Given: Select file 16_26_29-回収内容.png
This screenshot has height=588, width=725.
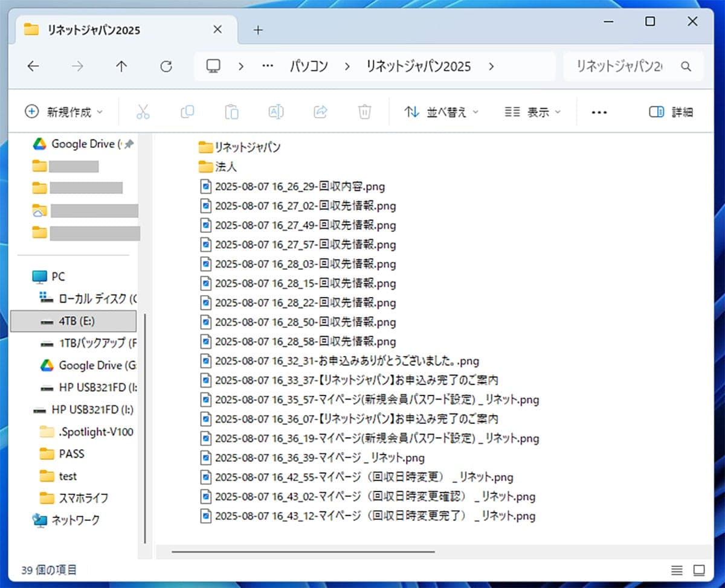Looking at the screenshot, I should click(x=292, y=186).
